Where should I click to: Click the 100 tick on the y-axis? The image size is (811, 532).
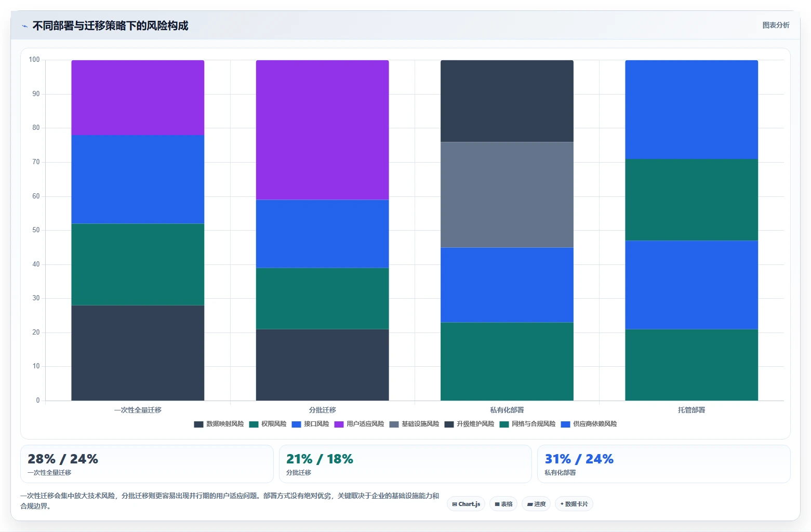(34, 60)
